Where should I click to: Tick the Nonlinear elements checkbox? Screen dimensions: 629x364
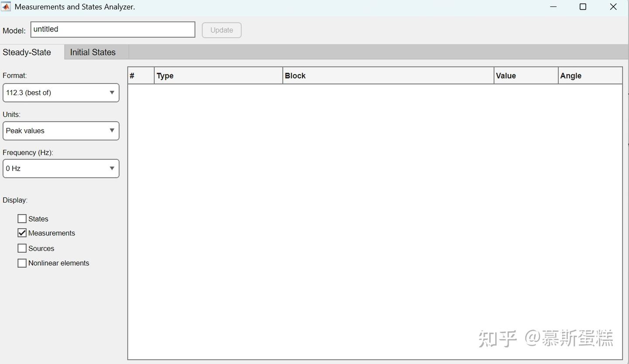pos(22,263)
